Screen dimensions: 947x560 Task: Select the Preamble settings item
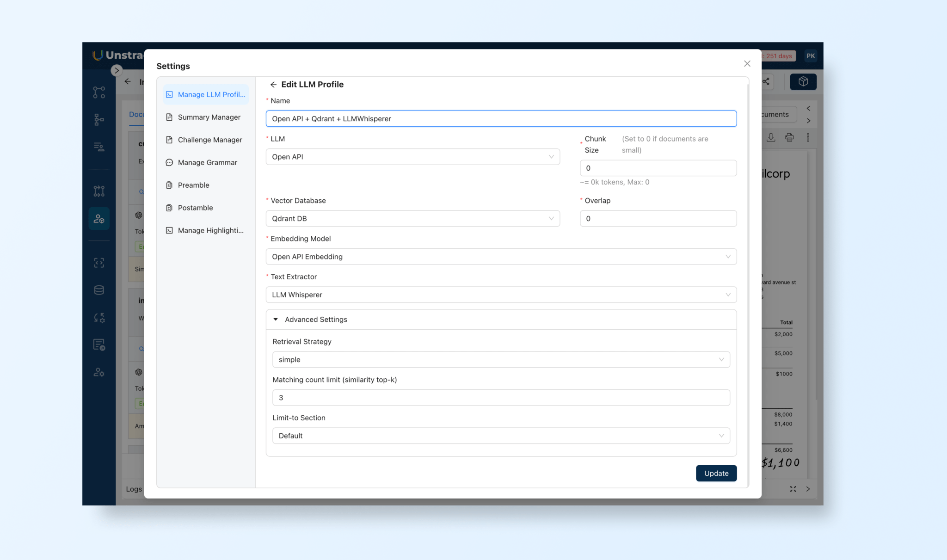pos(193,185)
